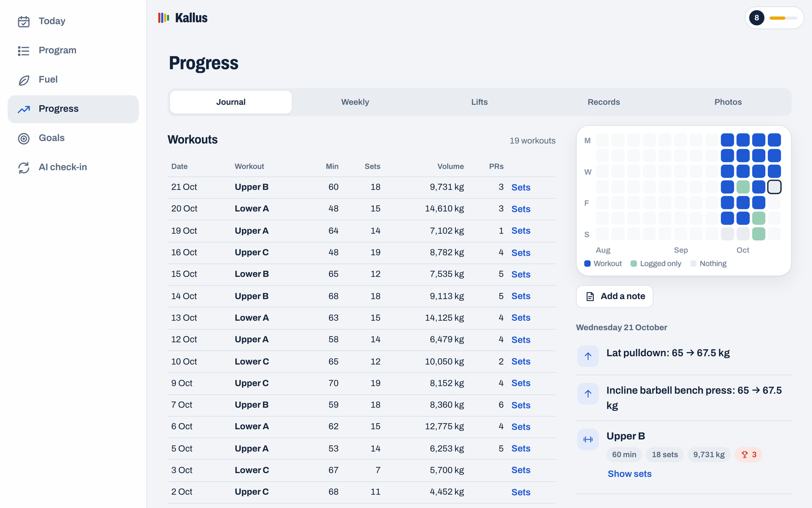
Task: Switch to the Weekly tab
Action: click(355, 102)
